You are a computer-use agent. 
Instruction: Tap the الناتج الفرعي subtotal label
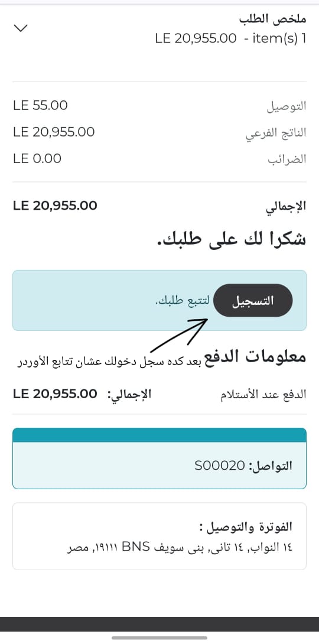pos(276,134)
